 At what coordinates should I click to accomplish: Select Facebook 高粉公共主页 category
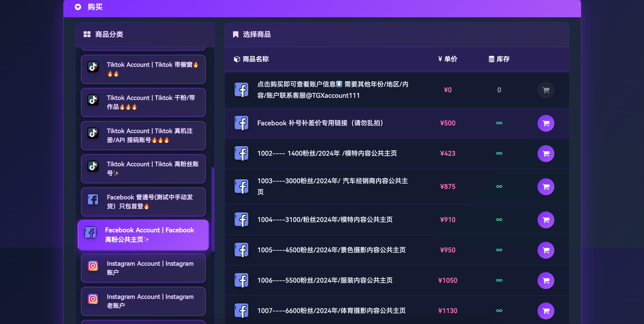pos(143,235)
